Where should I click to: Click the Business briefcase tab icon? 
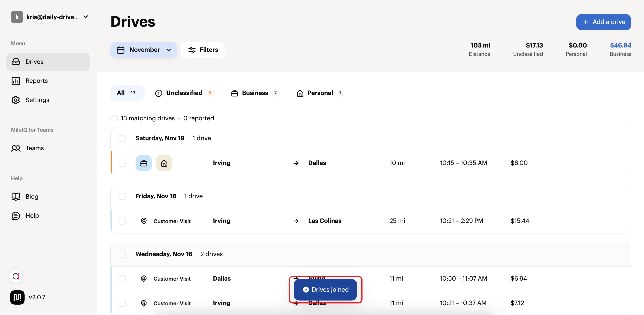[x=234, y=93]
